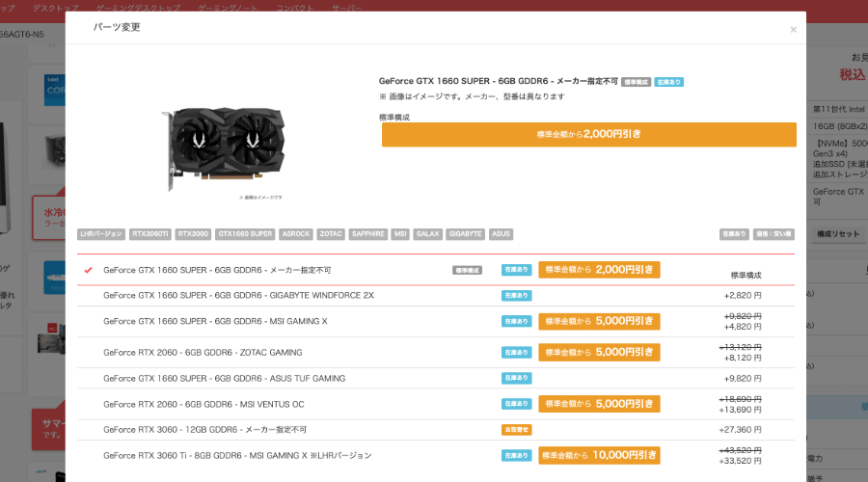Filter by SAPPHIRE tag
Screen dimensions: 868x482
coord(368,234)
